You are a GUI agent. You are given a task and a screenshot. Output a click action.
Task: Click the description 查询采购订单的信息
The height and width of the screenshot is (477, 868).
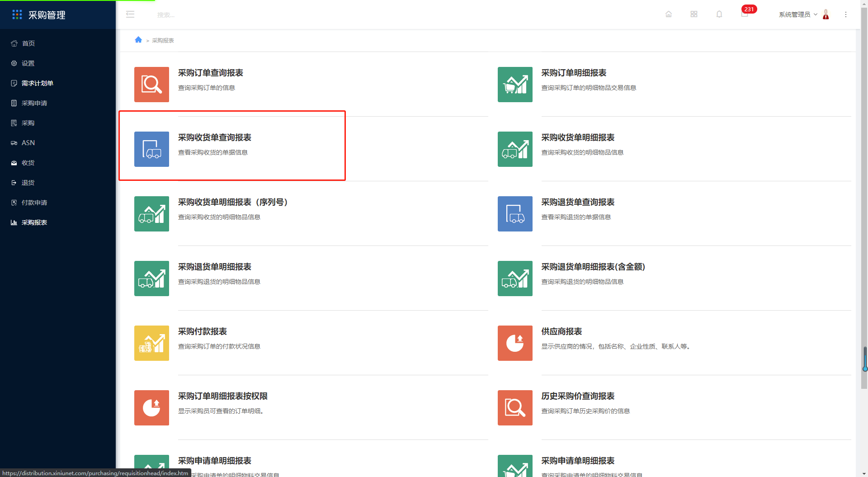coord(206,88)
